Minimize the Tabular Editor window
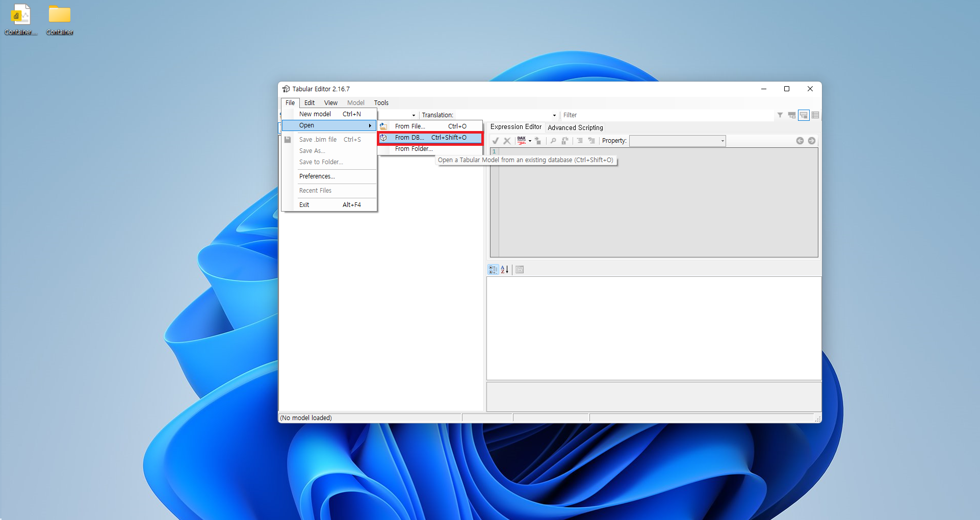The image size is (980, 520). click(x=764, y=89)
